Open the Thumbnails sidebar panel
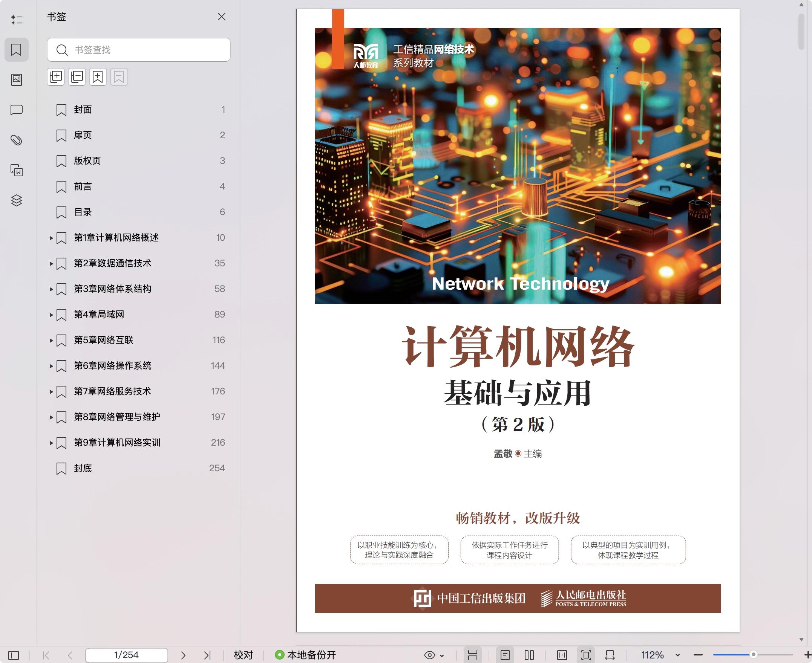Image resolution: width=812 pixels, height=663 pixels. click(x=17, y=80)
